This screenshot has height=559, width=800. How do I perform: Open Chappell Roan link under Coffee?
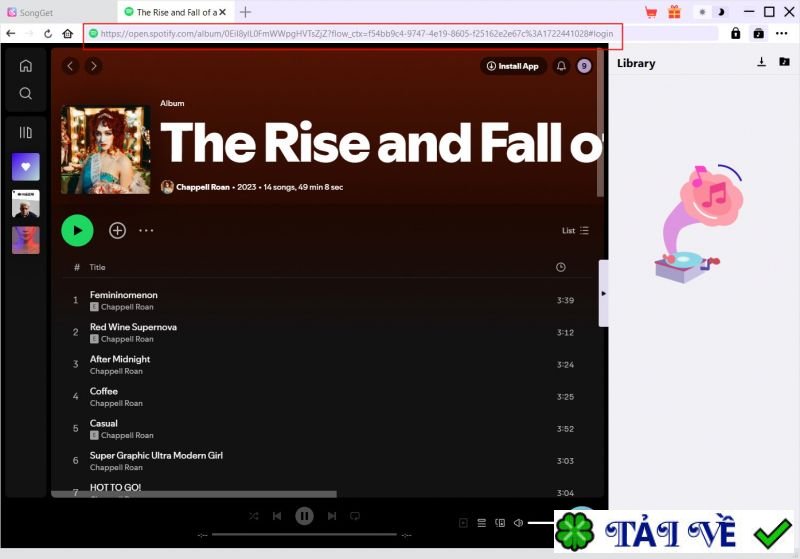116,403
